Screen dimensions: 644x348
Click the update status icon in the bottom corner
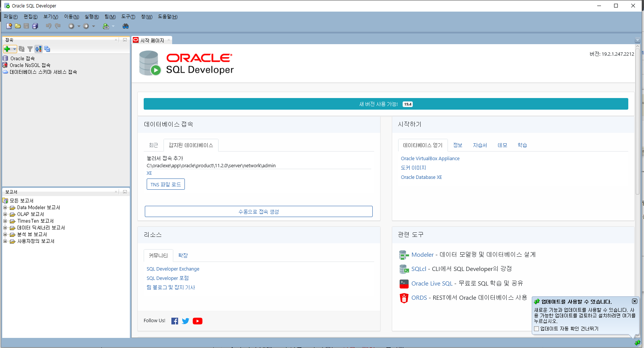637,342
